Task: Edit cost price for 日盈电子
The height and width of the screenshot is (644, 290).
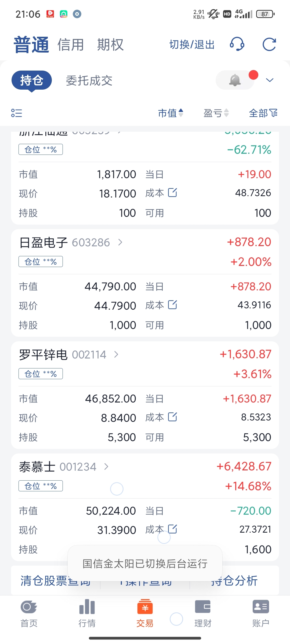Action: 172,305
